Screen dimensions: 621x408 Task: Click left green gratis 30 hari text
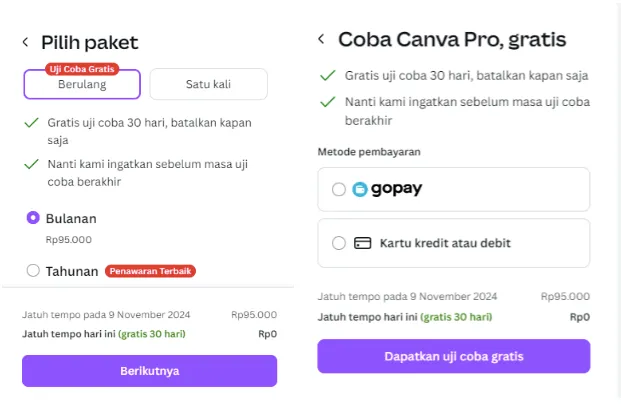click(152, 333)
